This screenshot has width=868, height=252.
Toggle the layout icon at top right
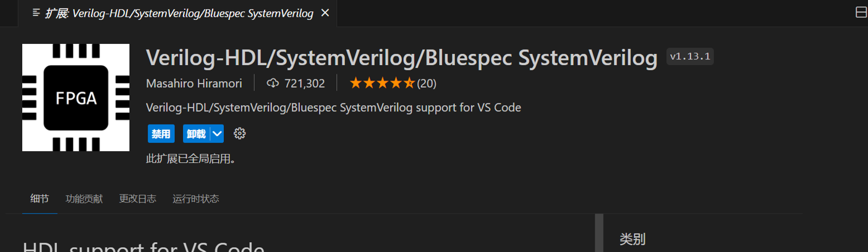coord(861,12)
